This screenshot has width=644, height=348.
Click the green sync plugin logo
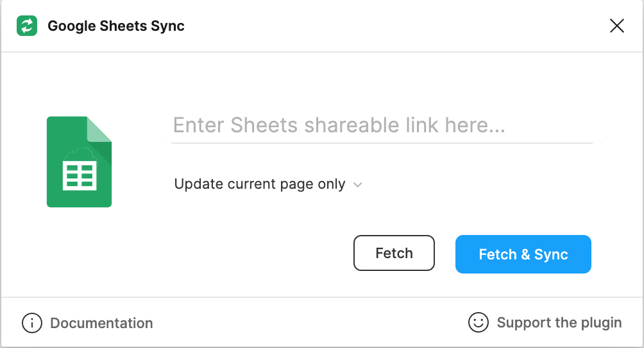(x=27, y=26)
